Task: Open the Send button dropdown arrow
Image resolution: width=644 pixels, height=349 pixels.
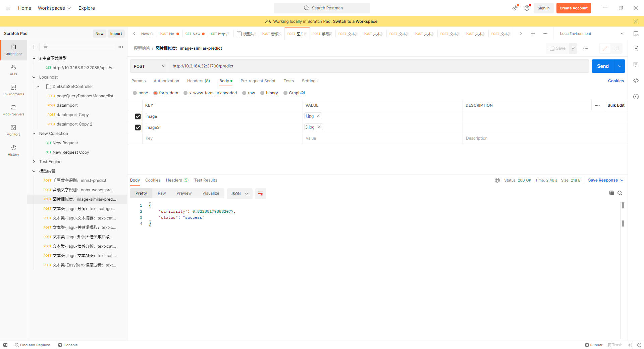Action: (x=620, y=66)
